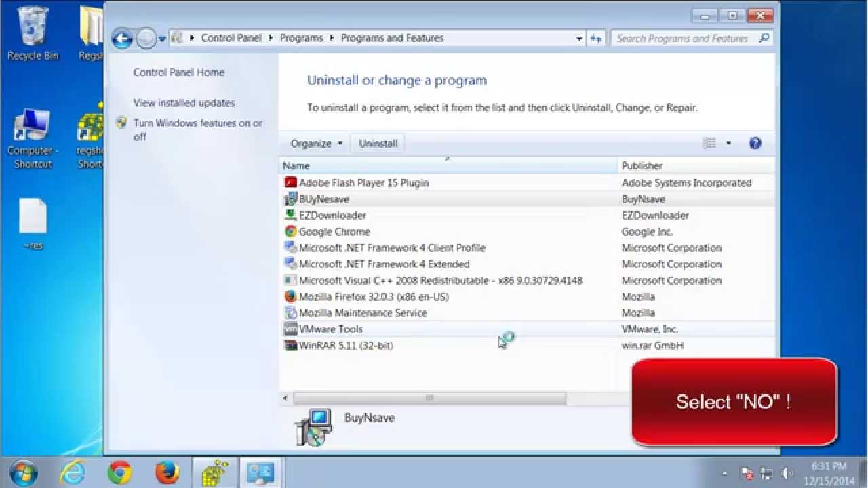This screenshot has width=868, height=488.
Task: Open Turn Windows features on or off
Action: pyautogui.click(x=198, y=129)
